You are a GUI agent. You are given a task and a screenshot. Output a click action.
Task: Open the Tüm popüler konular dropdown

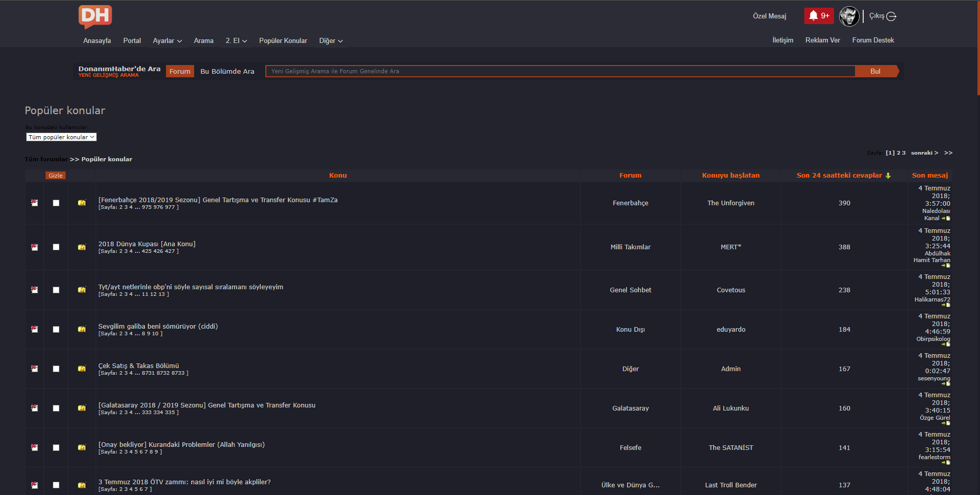tap(61, 137)
